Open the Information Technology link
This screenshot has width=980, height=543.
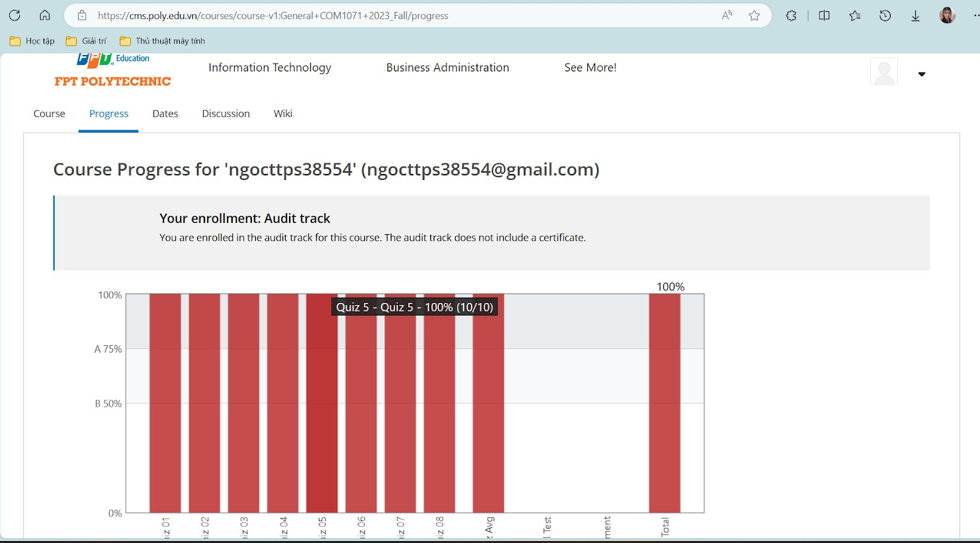[270, 67]
